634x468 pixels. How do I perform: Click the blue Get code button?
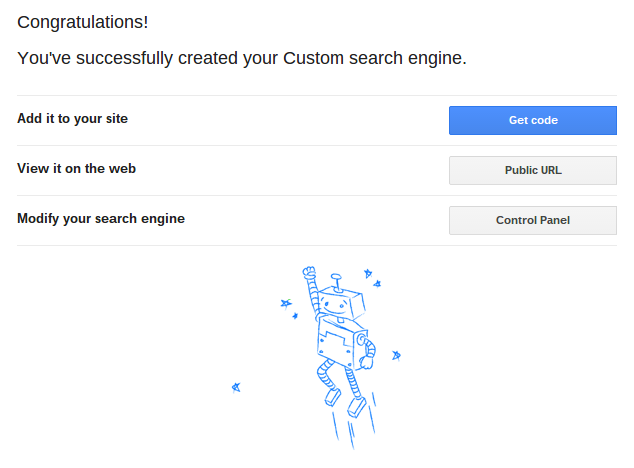(x=533, y=120)
